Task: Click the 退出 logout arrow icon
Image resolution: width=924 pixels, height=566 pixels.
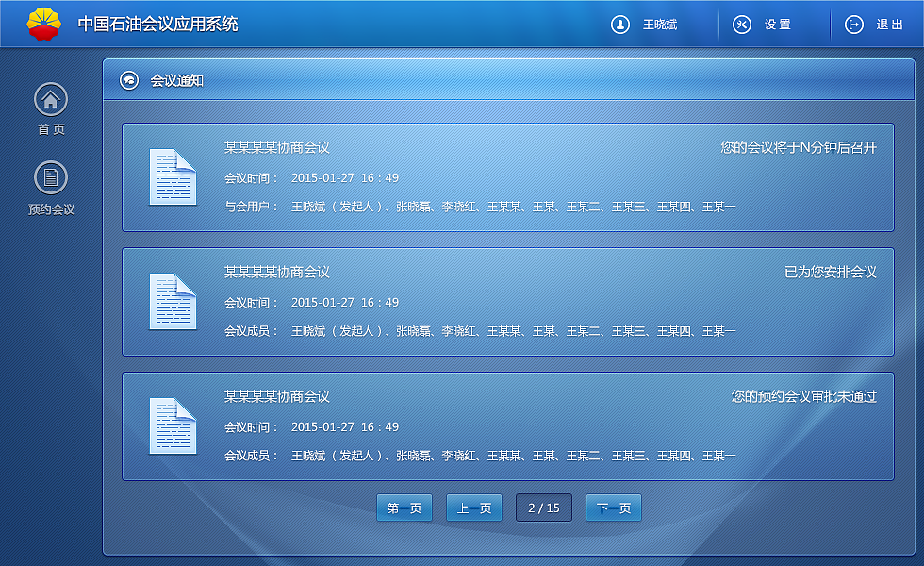Action: tap(854, 25)
